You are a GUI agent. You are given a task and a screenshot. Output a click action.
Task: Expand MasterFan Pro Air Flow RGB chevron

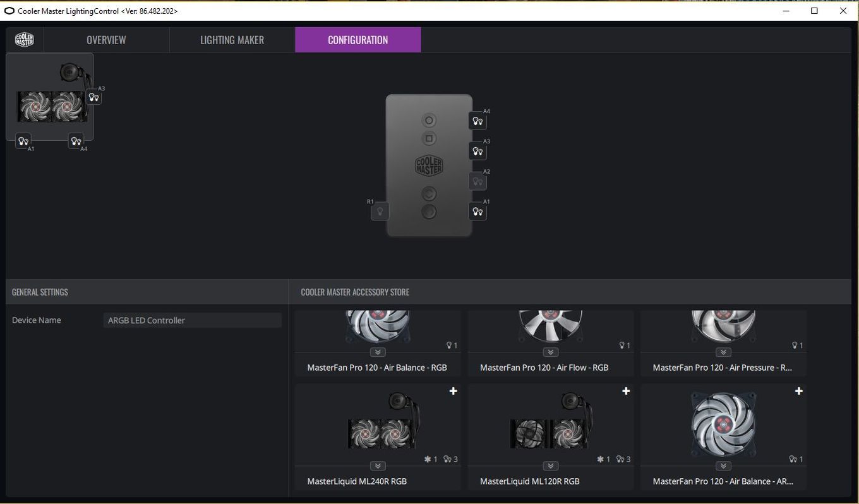[550, 352]
